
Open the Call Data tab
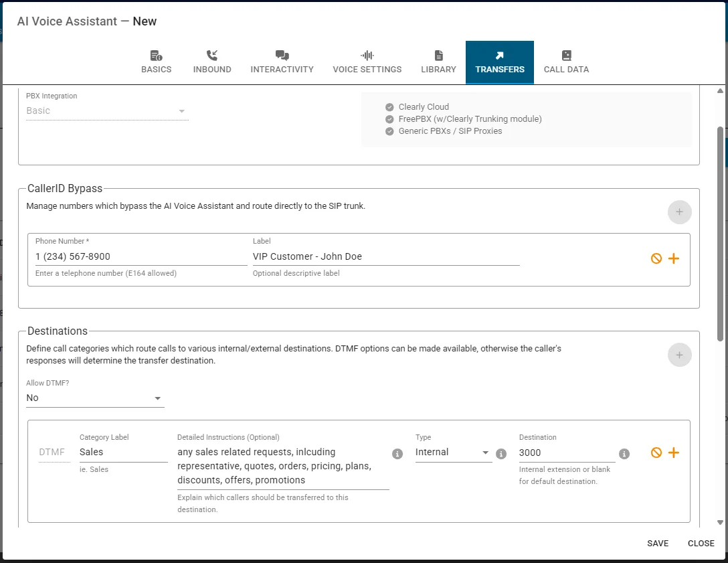[566, 62]
